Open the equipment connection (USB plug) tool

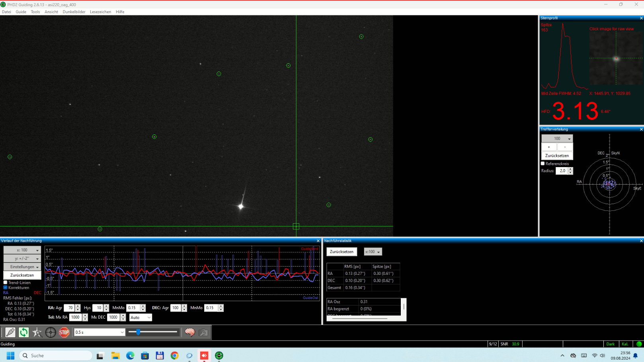[x=10, y=332]
